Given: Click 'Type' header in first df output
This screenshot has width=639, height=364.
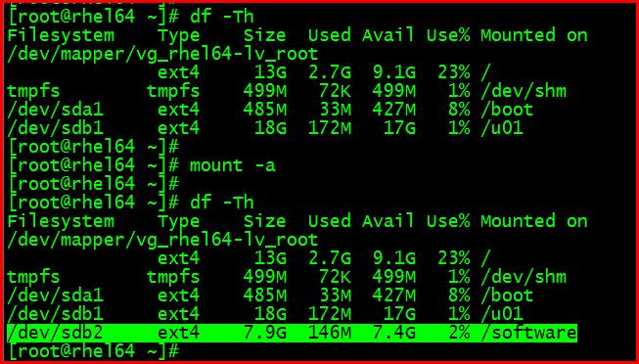Looking at the screenshot, I should pos(179,36).
